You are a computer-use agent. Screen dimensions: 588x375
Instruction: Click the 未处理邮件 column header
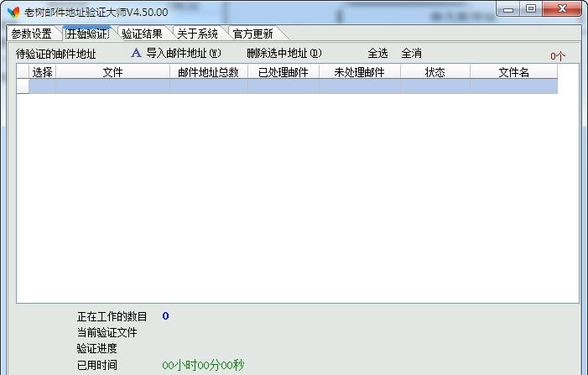(359, 72)
